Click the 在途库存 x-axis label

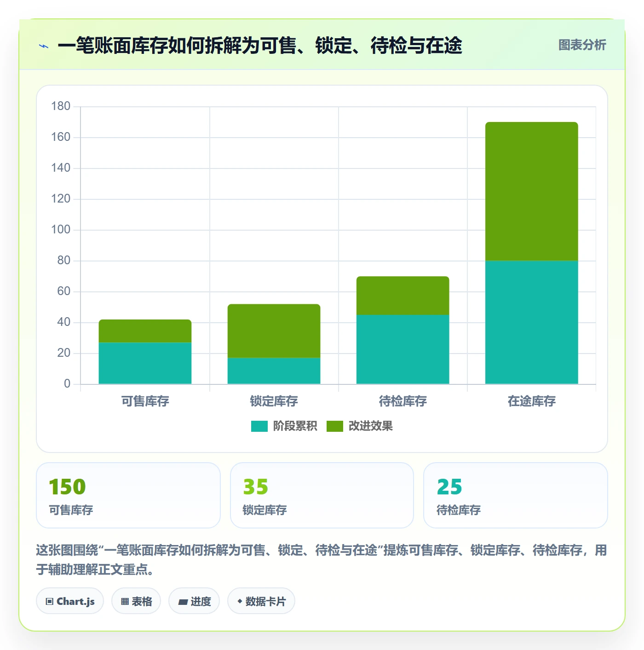[x=532, y=401]
